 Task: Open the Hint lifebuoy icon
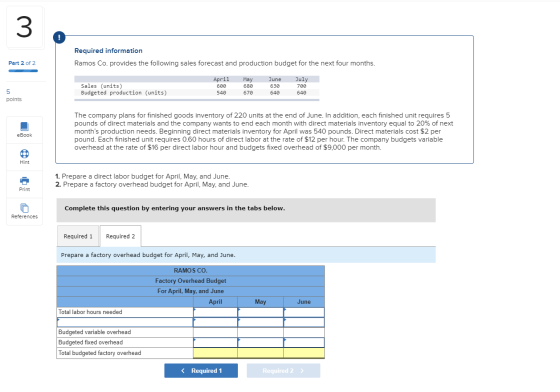[24, 154]
